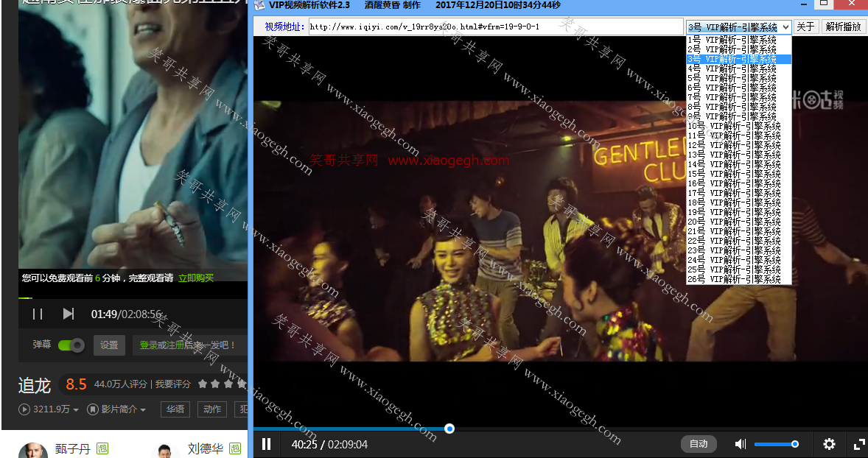Image resolution: width=868 pixels, height=458 pixels.
Task: Click the 8.5 rating score
Action: [x=76, y=384]
